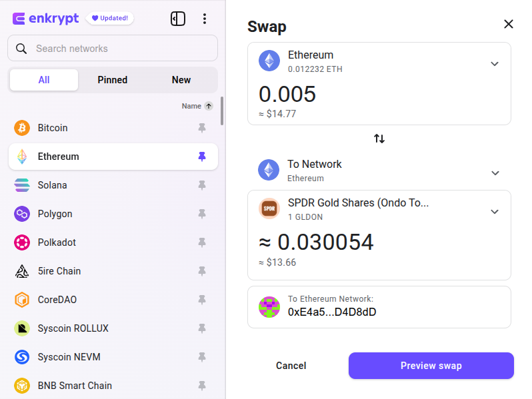Click the To Ethereum Network address 0xE4a5...D4D8dD

coord(332,312)
